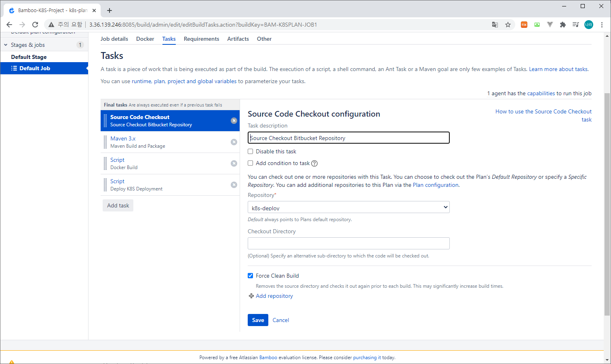Viewport: 611px width, 364px height.
Task: Open the Other tab
Action: coord(264,39)
